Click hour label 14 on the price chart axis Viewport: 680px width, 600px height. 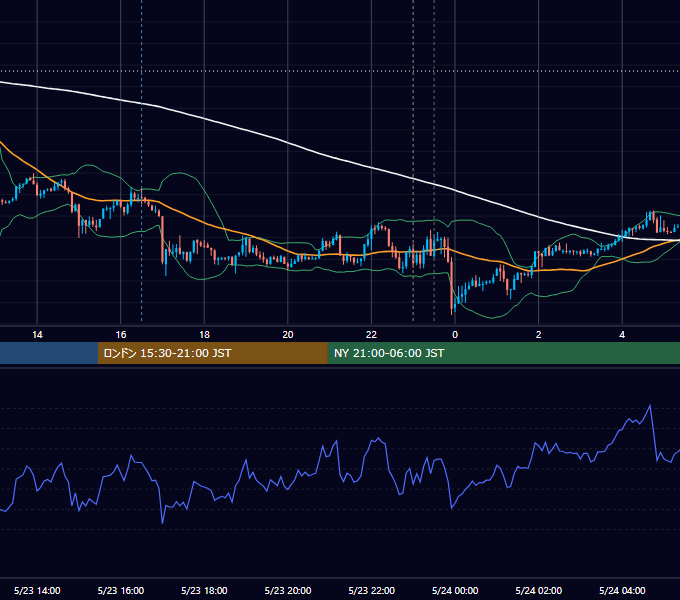[x=37, y=335]
